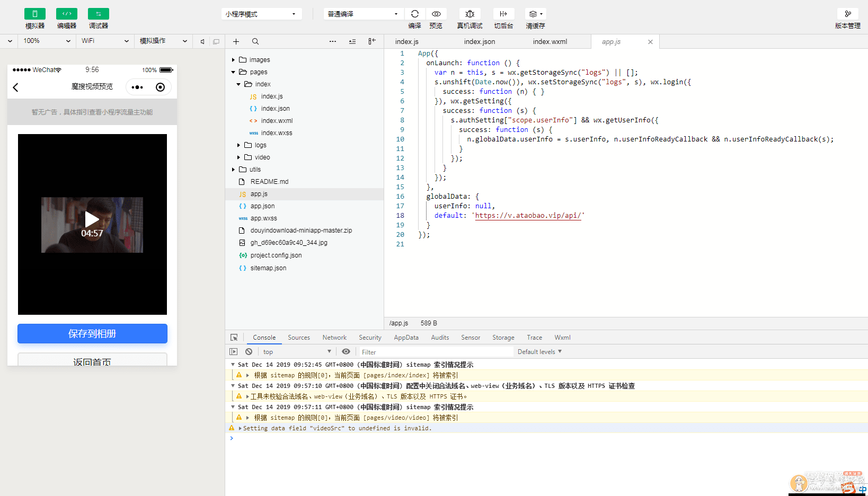Add new file with plus icon
Screen dimensions: 868x496
click(x=236, y=41)
